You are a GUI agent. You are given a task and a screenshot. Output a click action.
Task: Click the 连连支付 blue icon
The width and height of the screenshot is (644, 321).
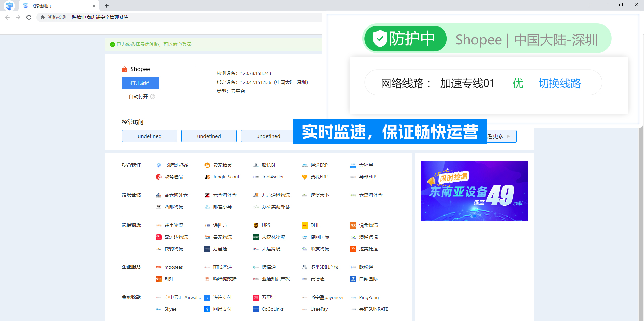click(207, 298)
